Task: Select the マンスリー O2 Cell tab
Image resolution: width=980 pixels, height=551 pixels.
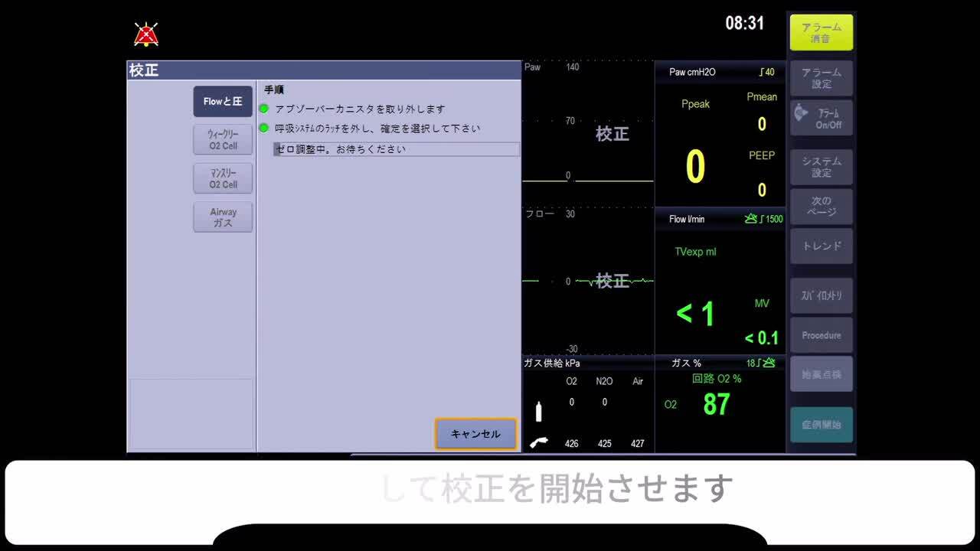Action: (223, 179)
